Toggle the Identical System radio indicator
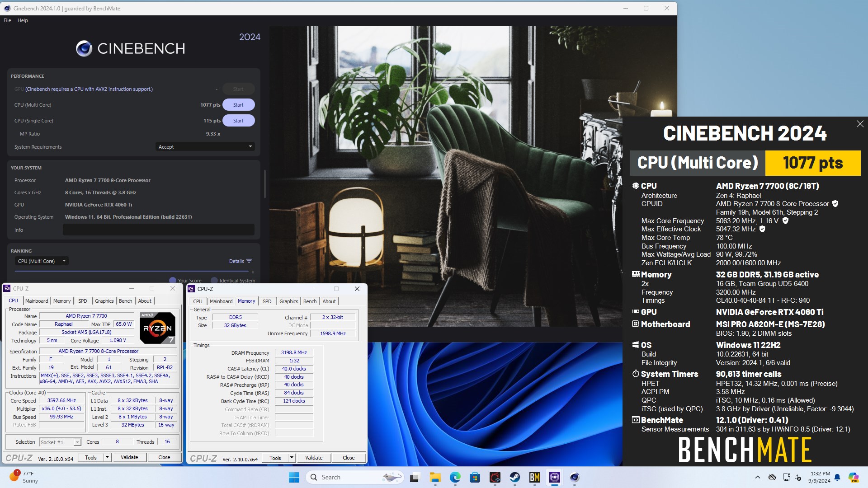This screenshot has height=488, width=868. click(x=214, y=280)
